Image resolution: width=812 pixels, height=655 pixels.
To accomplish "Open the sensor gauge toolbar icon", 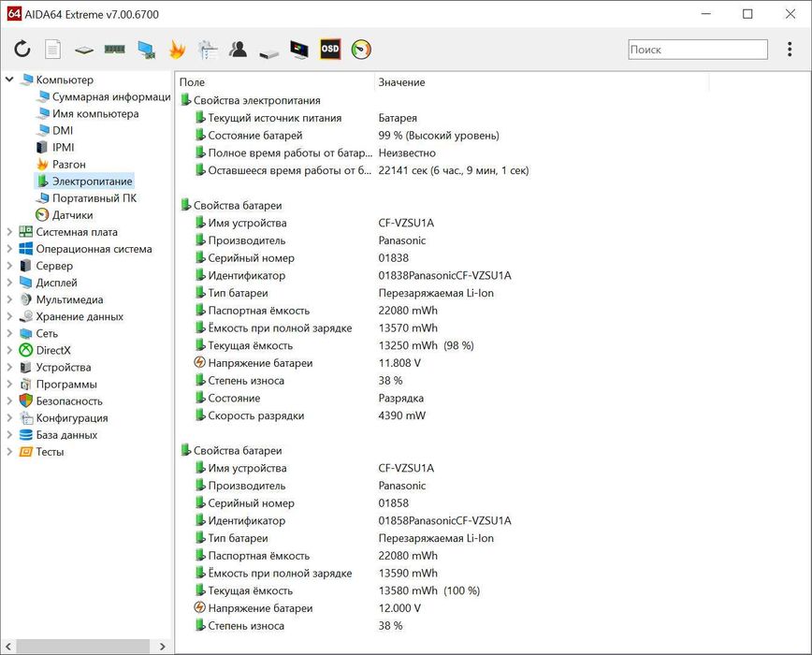I will (x=361, y=50).
